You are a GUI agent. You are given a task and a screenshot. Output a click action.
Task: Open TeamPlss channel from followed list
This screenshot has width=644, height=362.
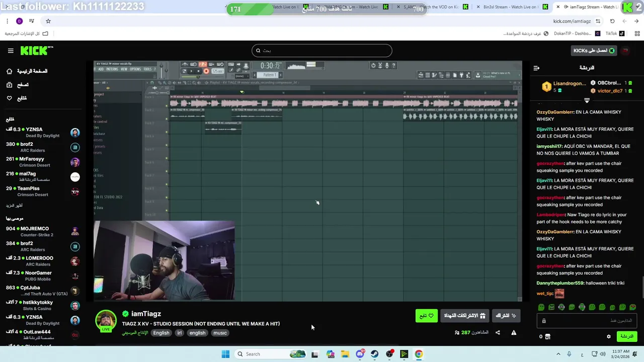pyautogui.click(x=43, y=191)
